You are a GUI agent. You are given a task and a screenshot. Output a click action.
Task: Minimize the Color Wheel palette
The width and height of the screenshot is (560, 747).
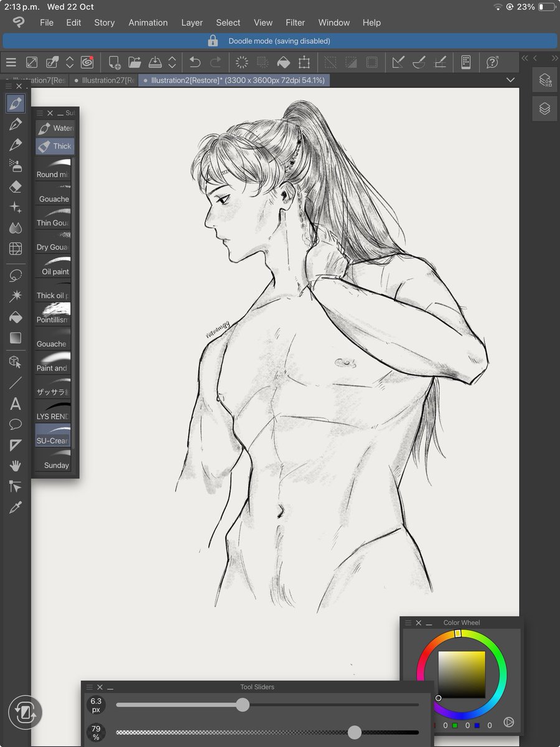pyautogui.click(x=429, y=622)
